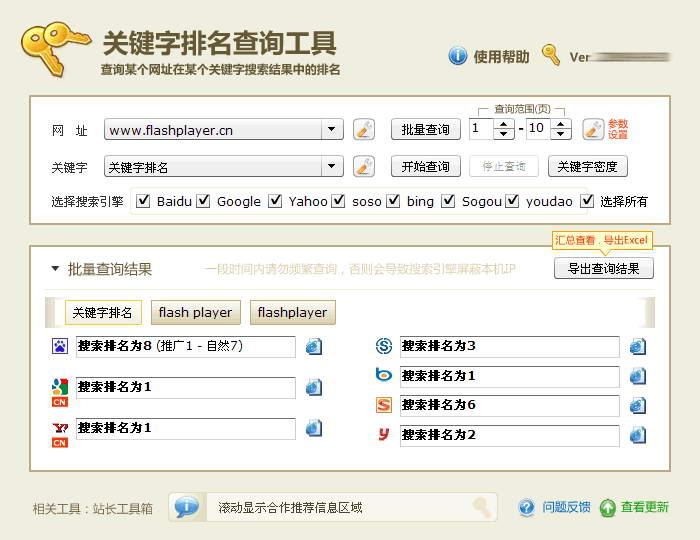Image resolution: width=700 pixels, height=540 pixels.
Task: Click the start page number field
Action: (482, 129)
